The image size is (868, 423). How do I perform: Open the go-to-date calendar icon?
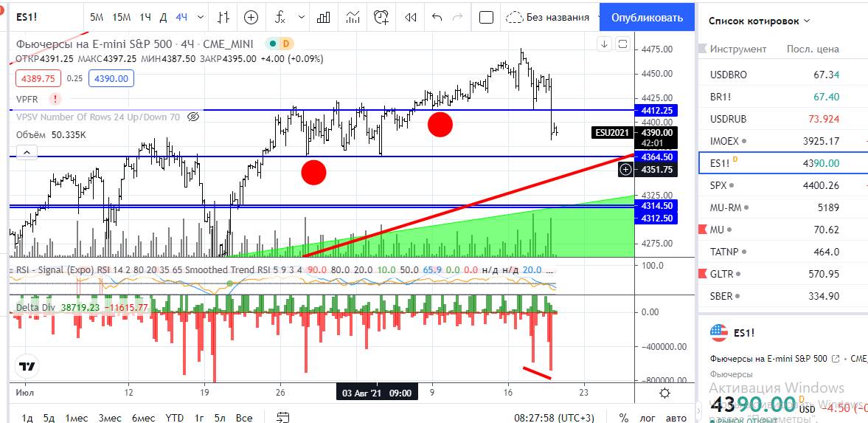283,417
